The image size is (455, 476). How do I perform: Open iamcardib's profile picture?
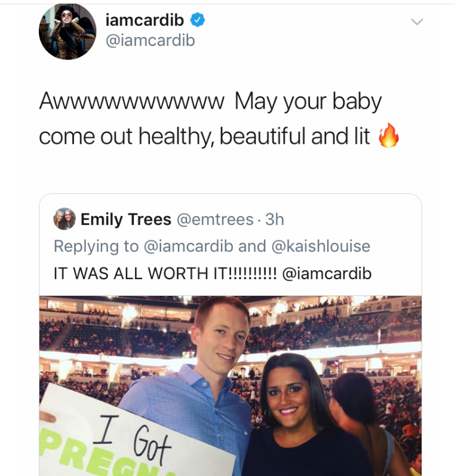coord(67,31)
